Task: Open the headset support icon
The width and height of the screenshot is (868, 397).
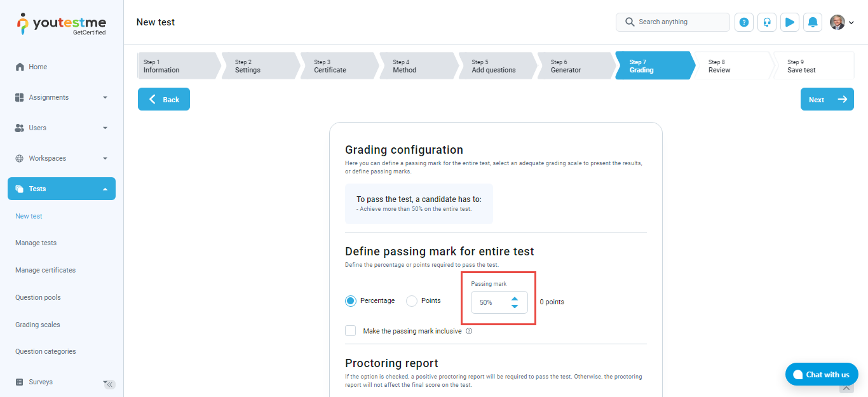Action: pyautogui.click(x=767, y=22)
